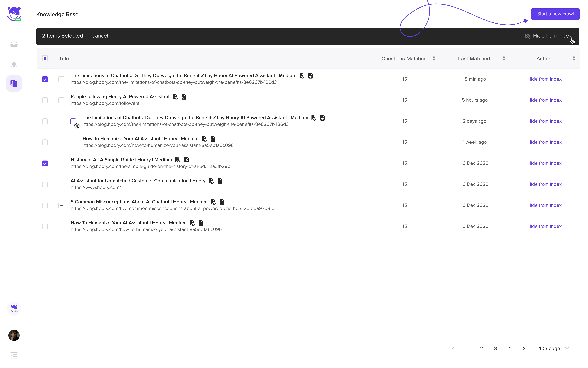
Task: Expand the sidebar menu icon at the bottom
Action: [x=14, y=355]
